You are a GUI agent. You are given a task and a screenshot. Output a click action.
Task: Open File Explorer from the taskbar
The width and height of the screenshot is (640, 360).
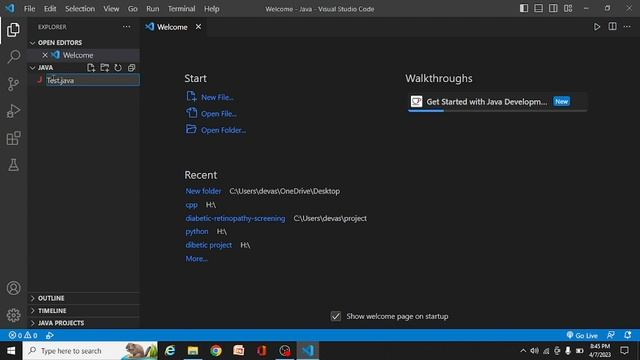tap(193, 351)
